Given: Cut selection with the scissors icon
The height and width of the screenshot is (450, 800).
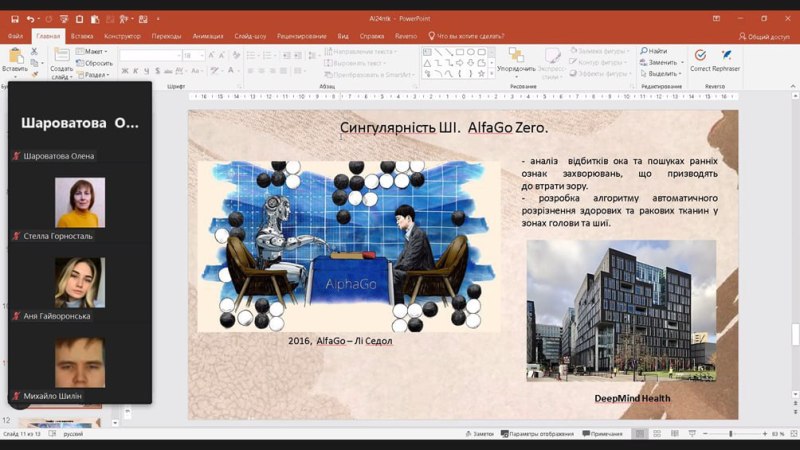Looking at the screenshot, I should point(34,51).
